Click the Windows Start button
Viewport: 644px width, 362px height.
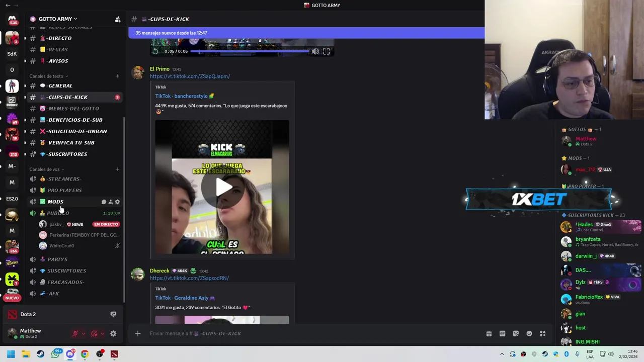coord(11,354)
